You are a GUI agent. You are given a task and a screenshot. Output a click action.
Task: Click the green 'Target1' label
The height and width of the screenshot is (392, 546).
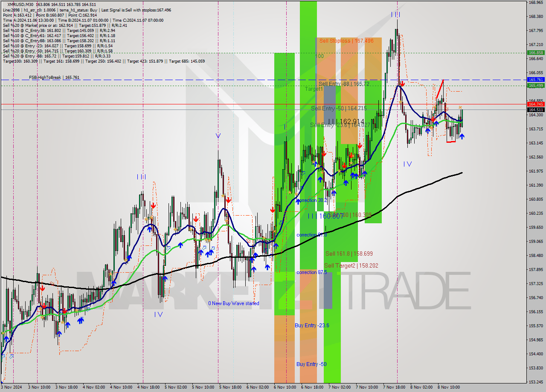tap(314, 89)
